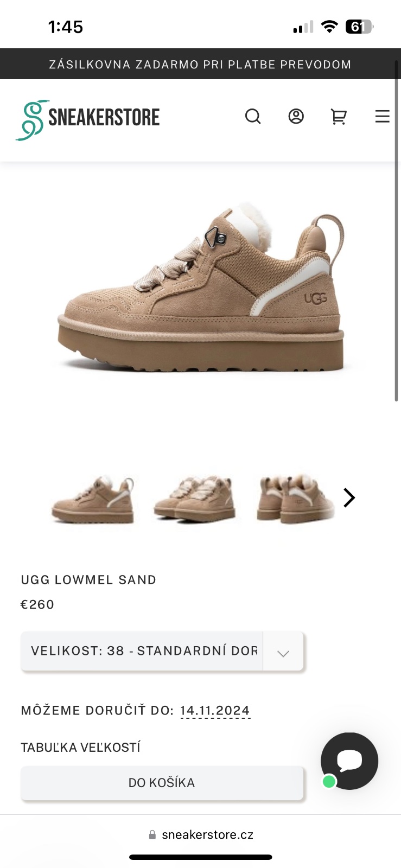Click the page scrollbar on right
The image size is (401, 868).
click(x=397, y=231)
